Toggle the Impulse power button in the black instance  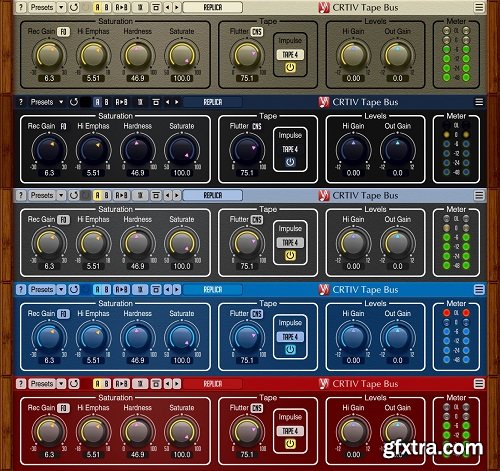point(290,162)
